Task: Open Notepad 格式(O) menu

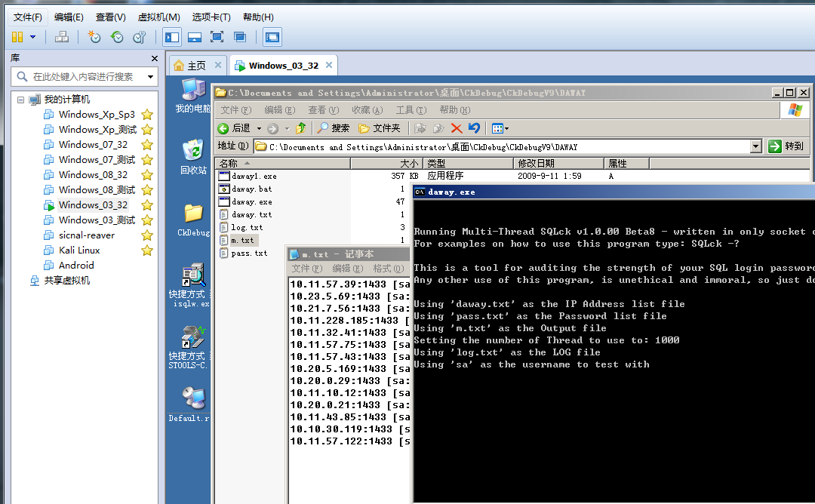Action: tap(389, 269)
